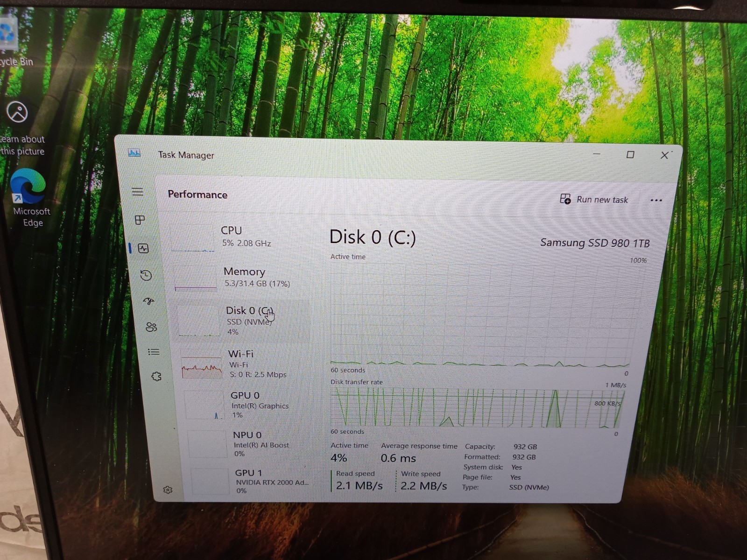Close the Task Manager window
The width and height of the screenshot is (747, 560).
coord(665,155)
